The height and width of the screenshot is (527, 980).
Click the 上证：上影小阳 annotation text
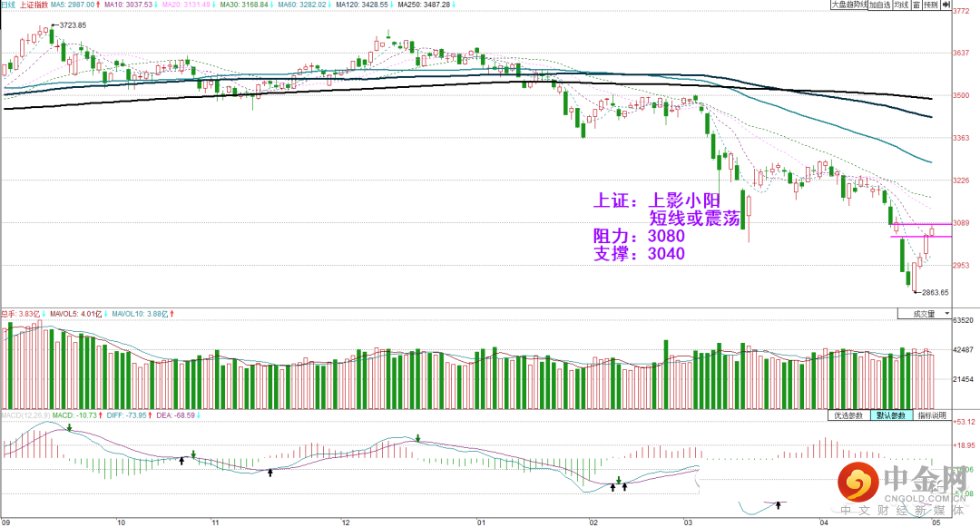point(656,200)
